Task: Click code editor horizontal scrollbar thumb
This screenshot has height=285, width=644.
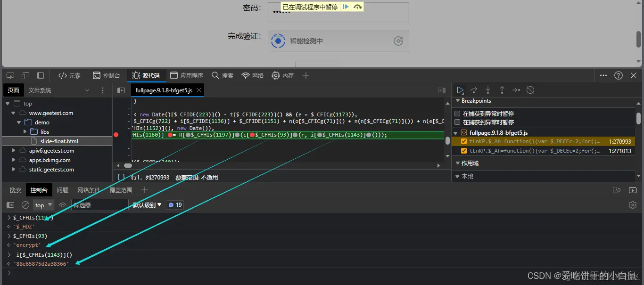Action: click(x=128, y=166)
